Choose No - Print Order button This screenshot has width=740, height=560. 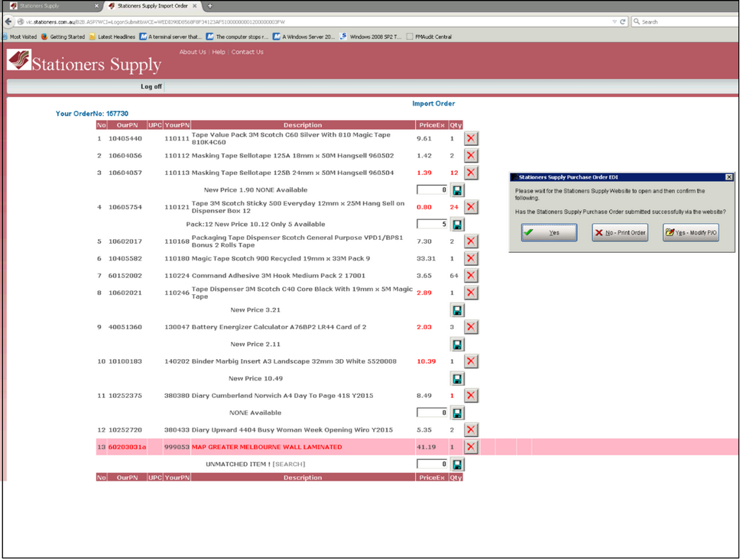coord(620,233)
